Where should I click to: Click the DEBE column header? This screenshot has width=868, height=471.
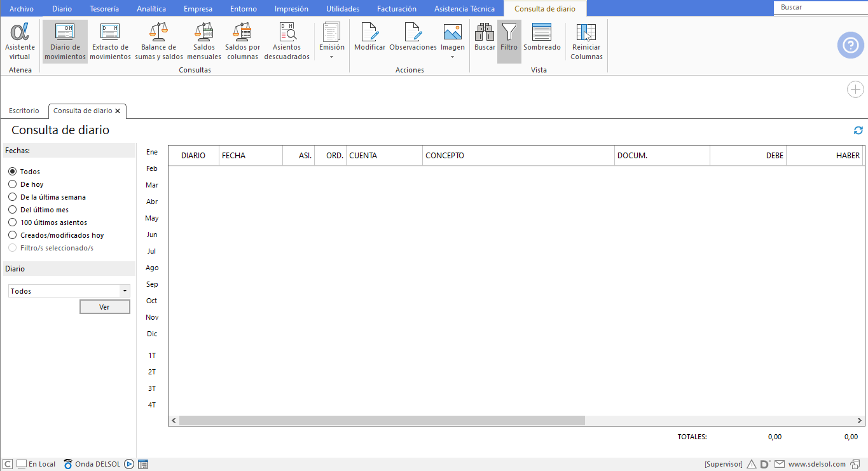click(748, 156)
